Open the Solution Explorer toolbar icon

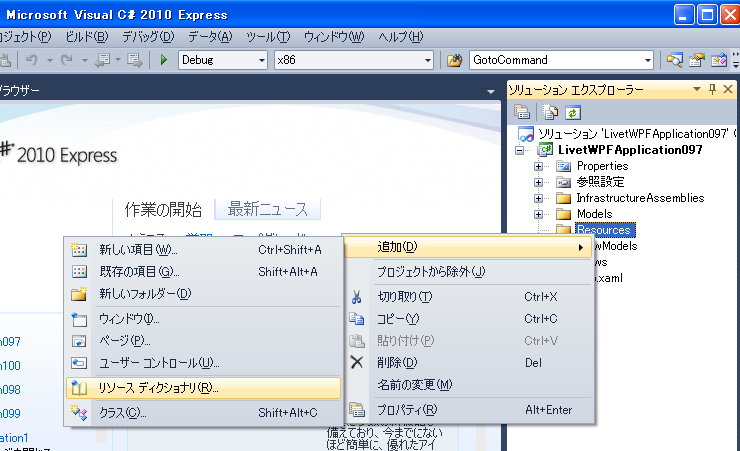click(674, 60)
